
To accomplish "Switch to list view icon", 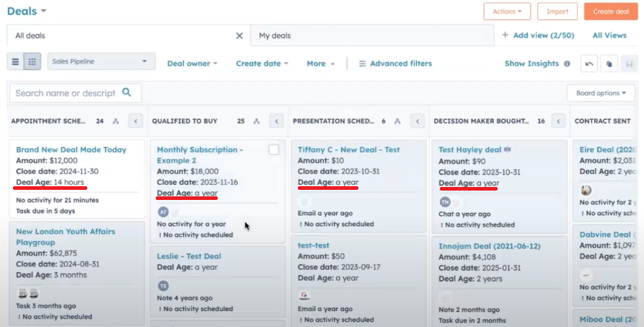I will coord(15,62).
